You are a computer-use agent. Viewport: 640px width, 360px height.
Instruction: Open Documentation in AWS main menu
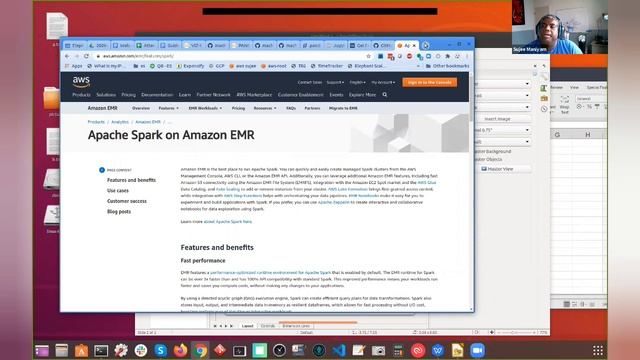[157, 95]
